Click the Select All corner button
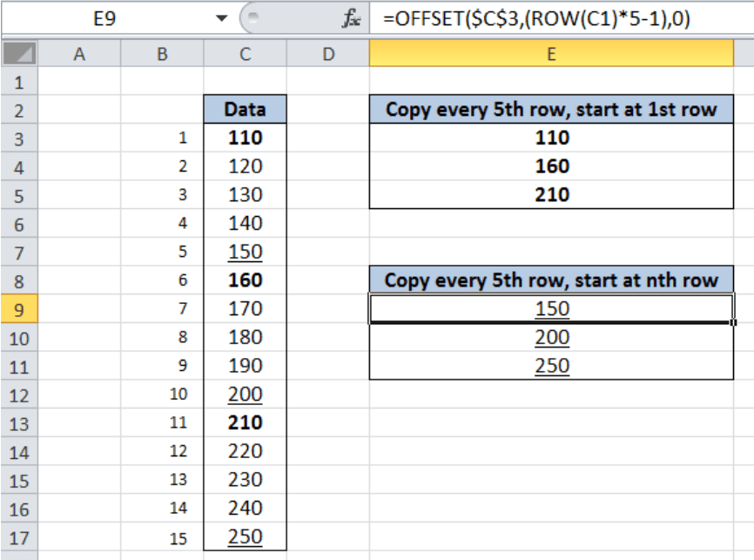Viewport: 754px width, 560px height. pyautogui.click(x=19, y=53)
